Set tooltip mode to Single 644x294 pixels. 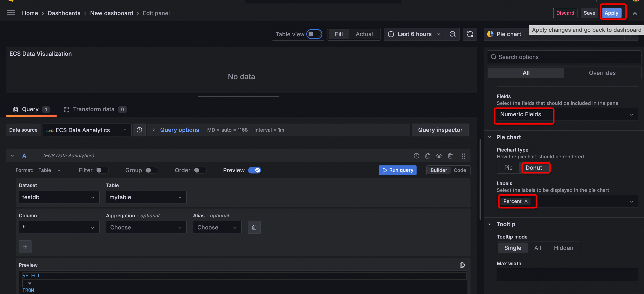click(513, 248)
